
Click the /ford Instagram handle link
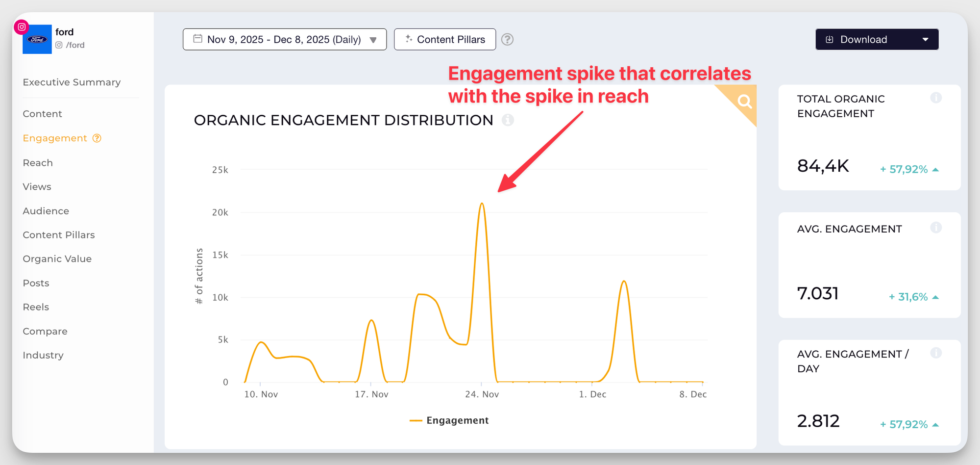point(75,45)
